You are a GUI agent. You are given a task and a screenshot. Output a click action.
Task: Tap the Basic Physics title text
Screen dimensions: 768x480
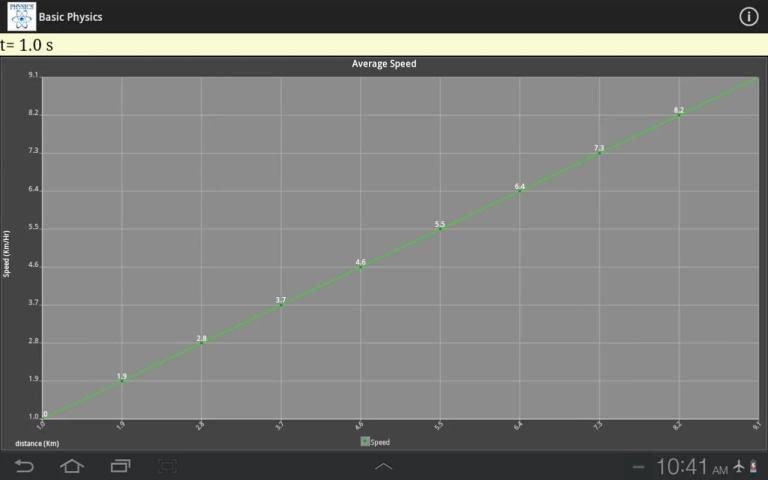pos(70,17)
